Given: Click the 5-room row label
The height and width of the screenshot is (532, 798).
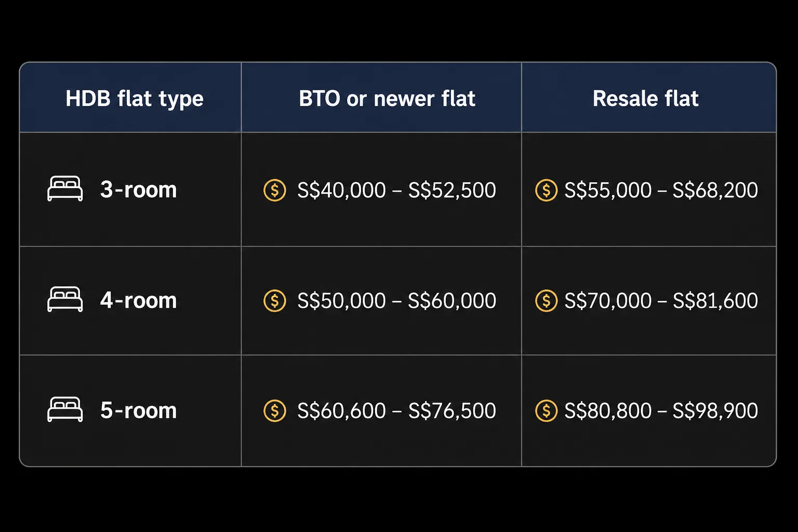Looking at the screenshot, I should coord(139,411).
